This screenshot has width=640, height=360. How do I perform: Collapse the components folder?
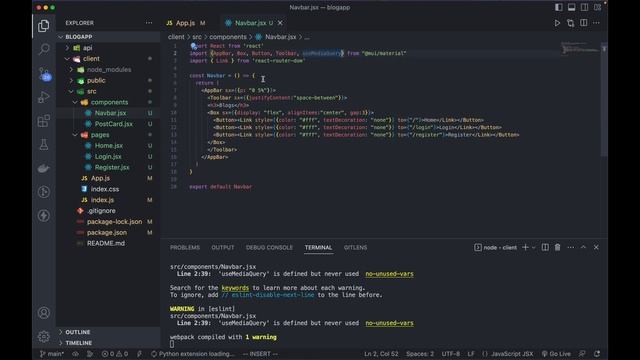point(108,102)
